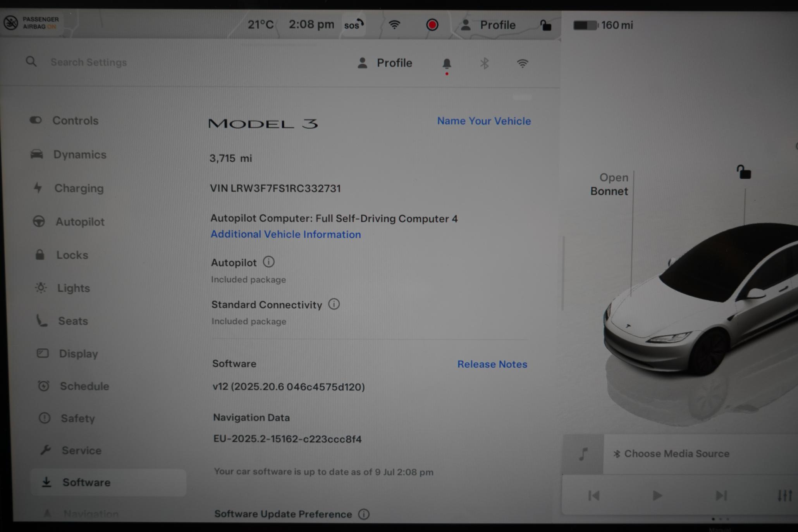Click the search magnifier icon
798x532 pixels.
31,62
